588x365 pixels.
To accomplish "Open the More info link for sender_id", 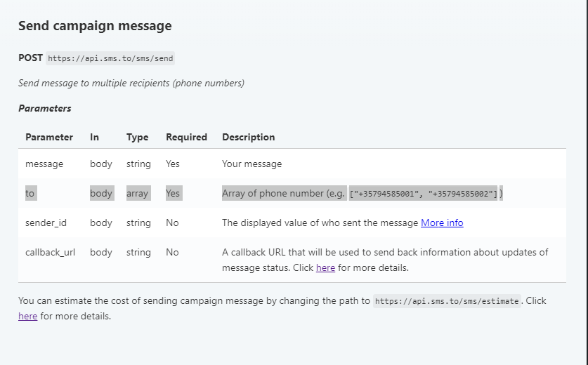I will tap(442, 223).
